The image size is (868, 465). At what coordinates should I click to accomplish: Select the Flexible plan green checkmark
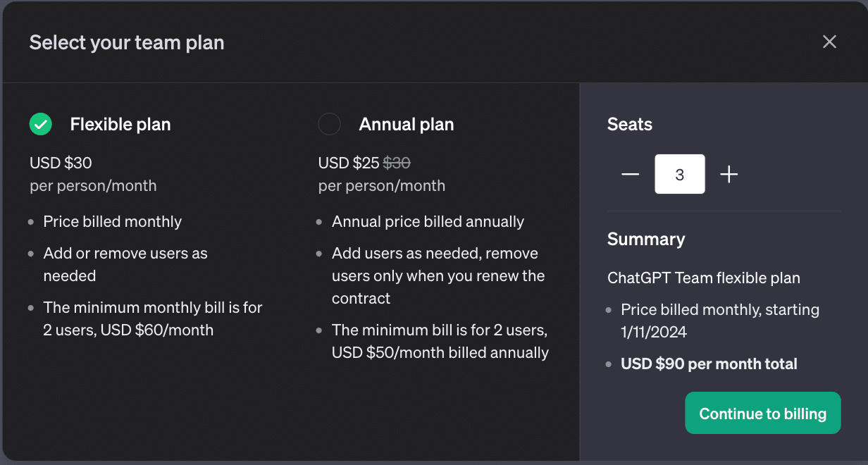(41, 125)
